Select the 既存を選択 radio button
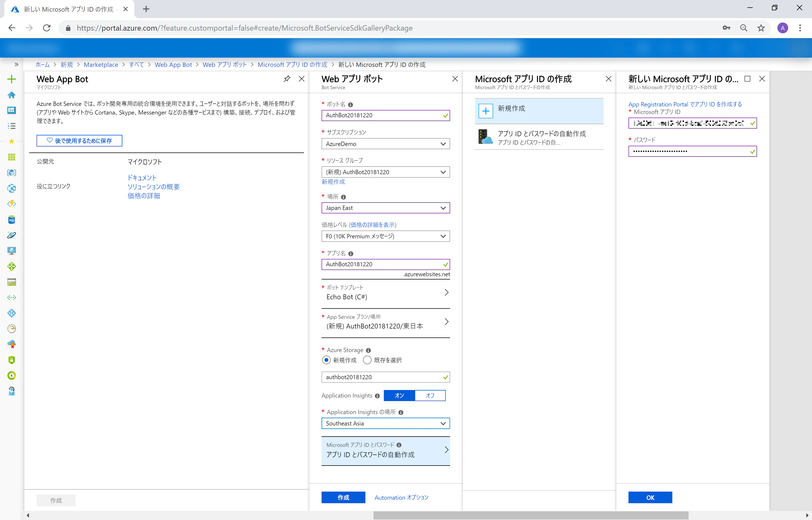 pyautogui.click(x=367, y=360)
